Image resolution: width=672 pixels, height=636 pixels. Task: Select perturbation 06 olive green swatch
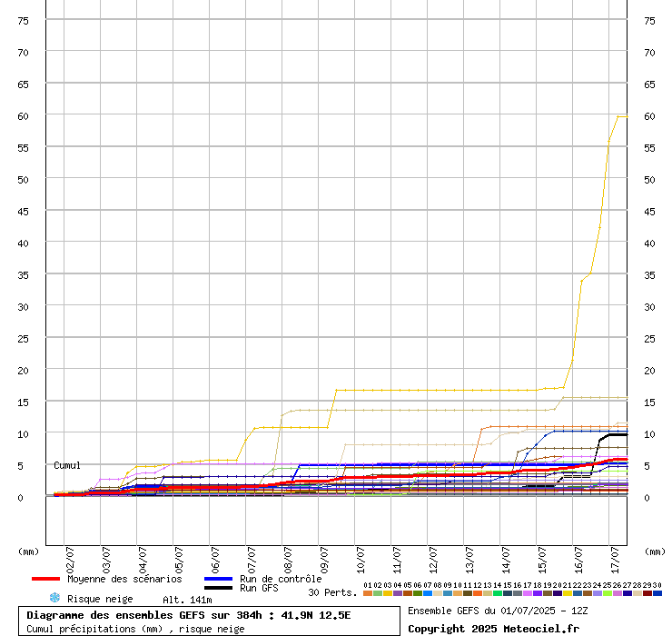click(x=418, y=593)
